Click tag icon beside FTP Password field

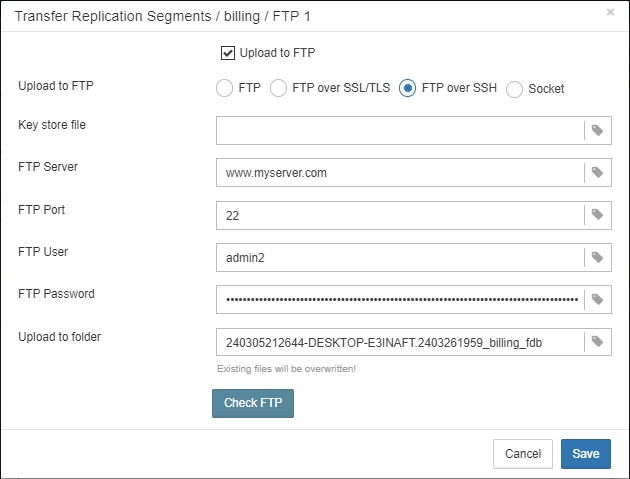click(597, 299)
